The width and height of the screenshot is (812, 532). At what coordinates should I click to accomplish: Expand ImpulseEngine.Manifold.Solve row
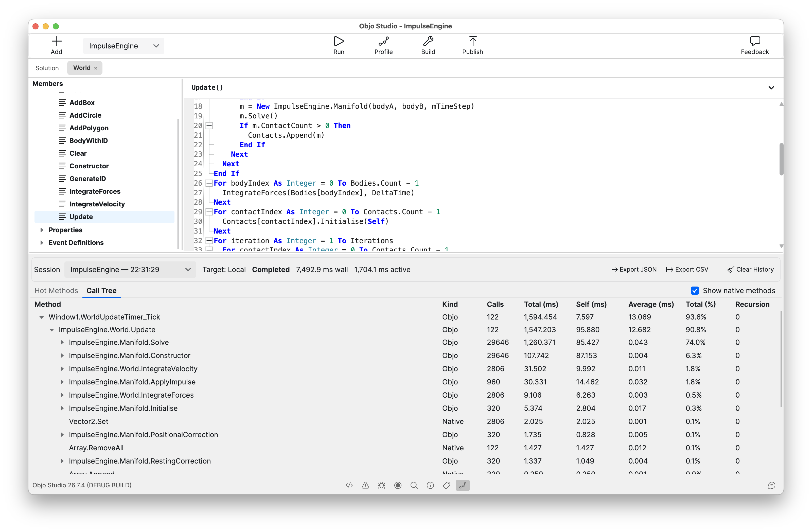point(62,342)
